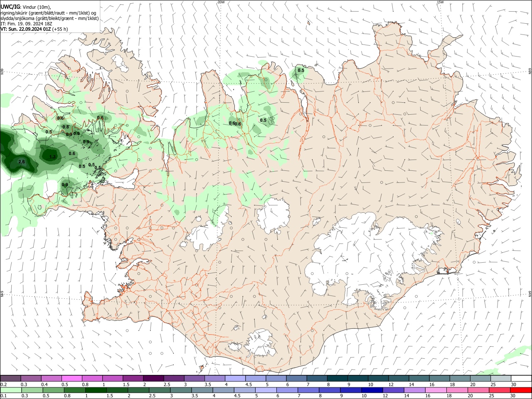Click the valid time line 'VT: Sun. 22.09.2024 01Z'

pos(25,29)
